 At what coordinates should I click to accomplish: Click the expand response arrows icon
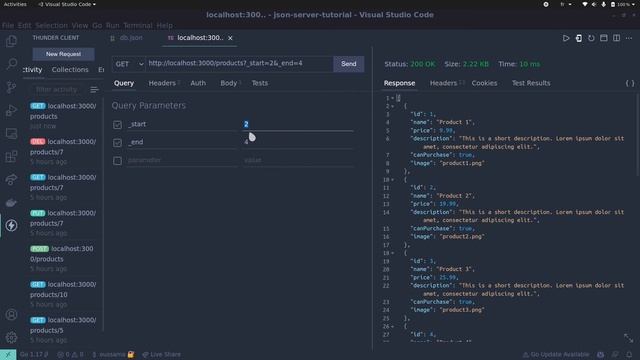[629, 338]
